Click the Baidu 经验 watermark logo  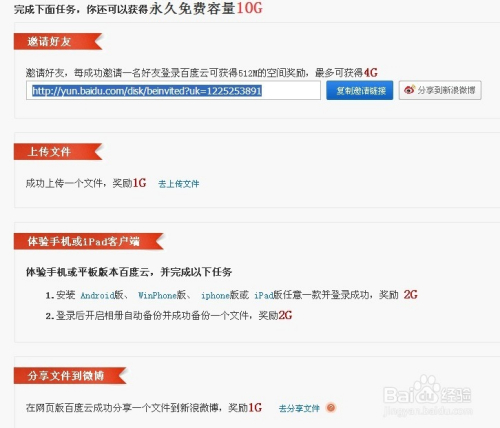(x=428, y=396)
